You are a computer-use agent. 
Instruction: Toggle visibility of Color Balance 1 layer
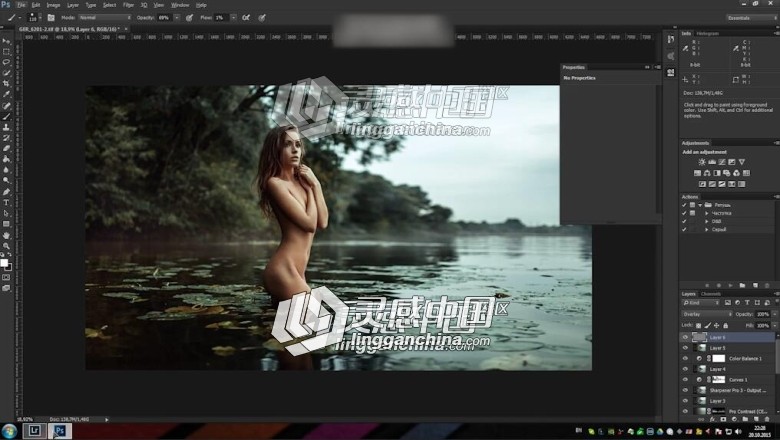[685, 358]
